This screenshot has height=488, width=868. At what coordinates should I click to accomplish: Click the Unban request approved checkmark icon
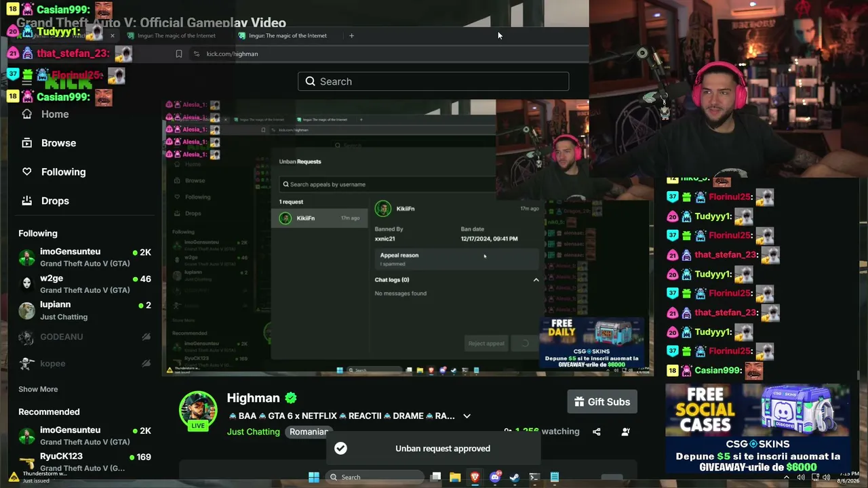(x=340, y=448)
